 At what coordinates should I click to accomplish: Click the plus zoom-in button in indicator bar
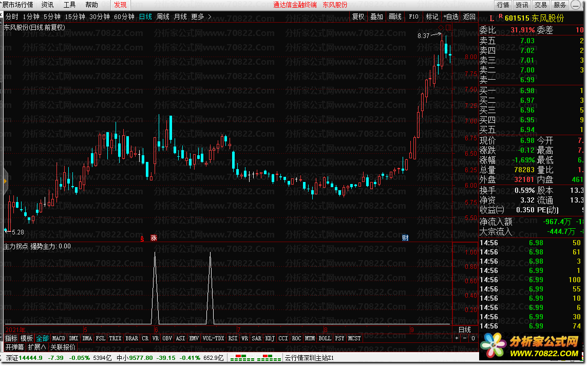tap(457, 338)
